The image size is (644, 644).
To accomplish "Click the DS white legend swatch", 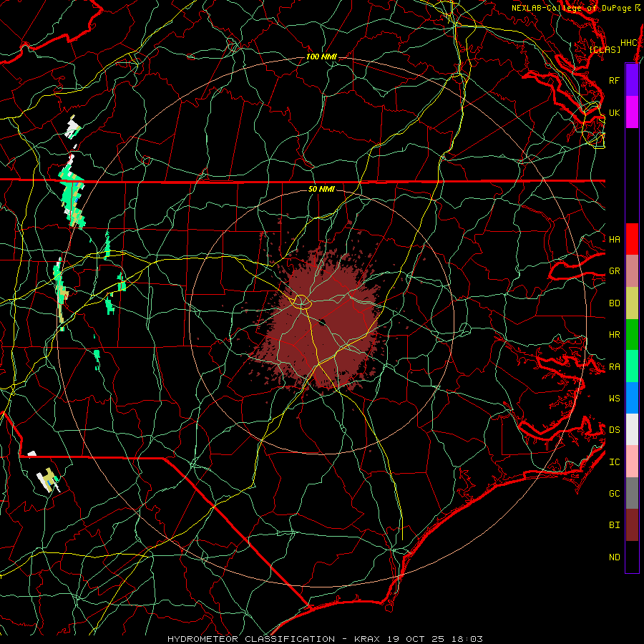I will (x=632, y=429).
